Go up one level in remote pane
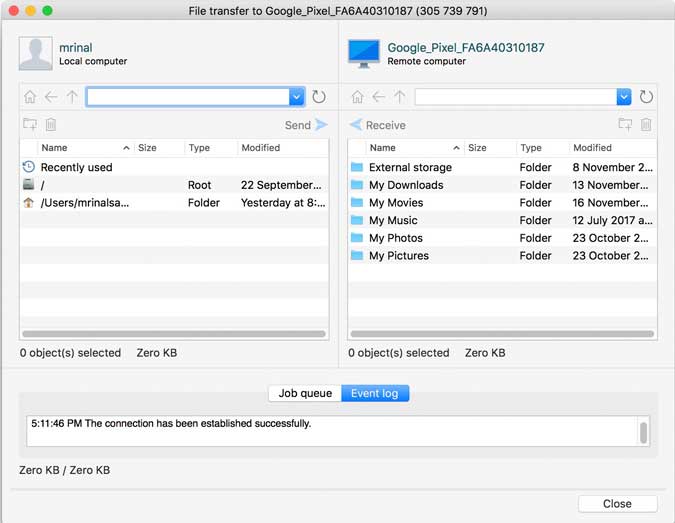Screen dimensions: 675x523 (399, 97)
